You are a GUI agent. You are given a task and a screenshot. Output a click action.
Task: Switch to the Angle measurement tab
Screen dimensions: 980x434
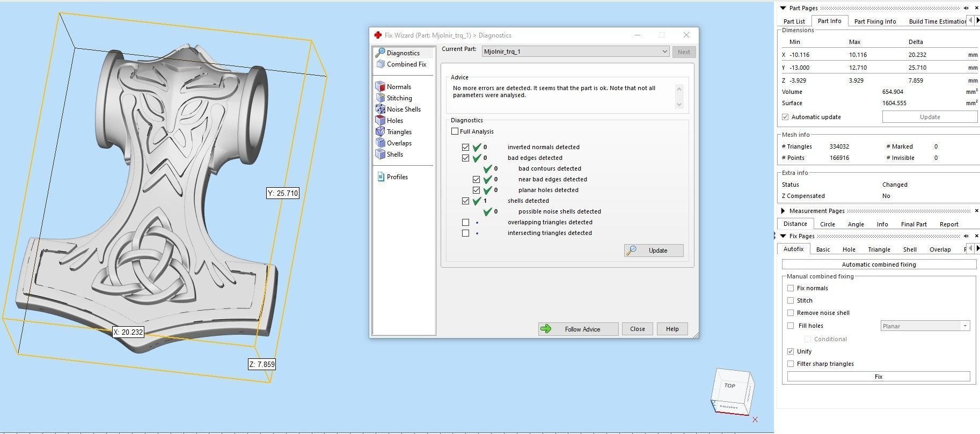[x=855, y=224]
